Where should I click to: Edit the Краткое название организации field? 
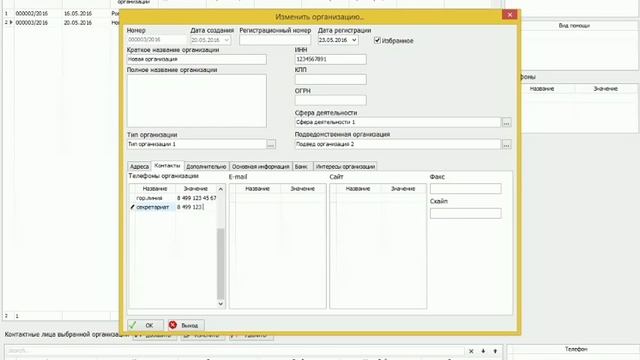[x=196, y=59]
